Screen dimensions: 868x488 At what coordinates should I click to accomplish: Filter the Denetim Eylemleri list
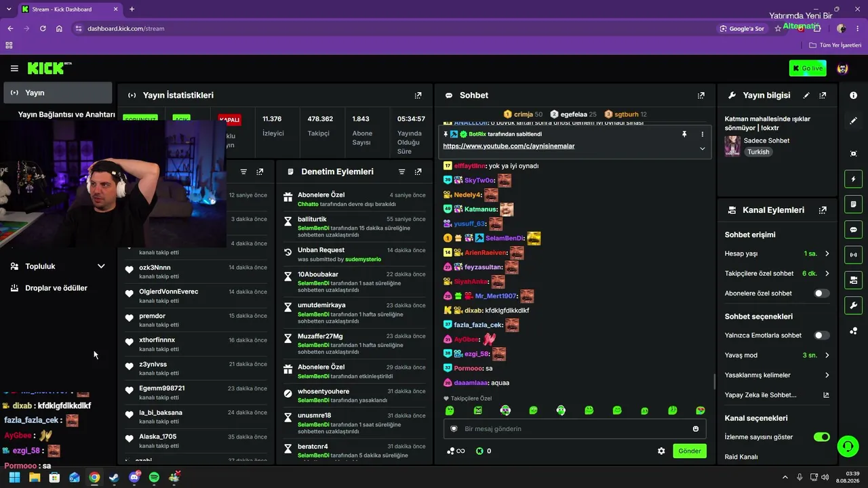[401, 172]
